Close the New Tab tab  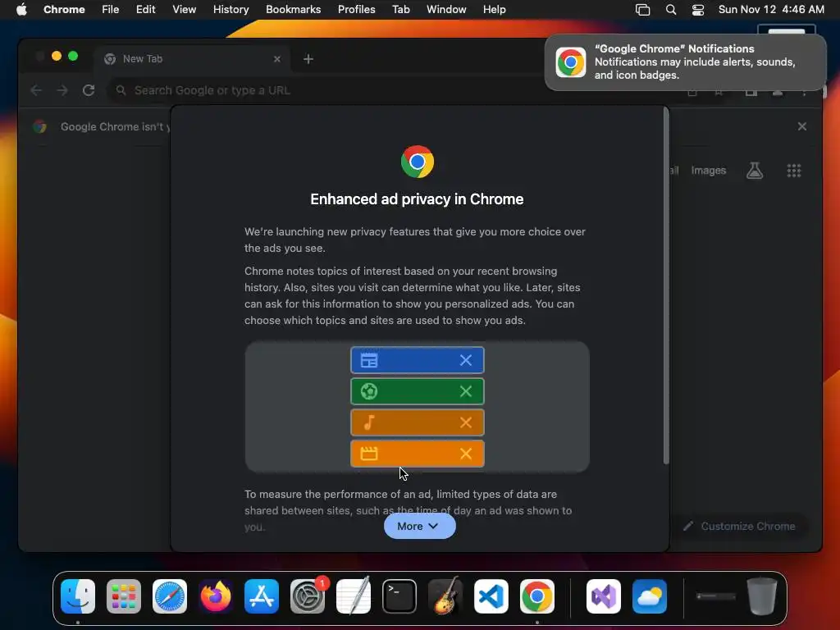click(277, 59)
